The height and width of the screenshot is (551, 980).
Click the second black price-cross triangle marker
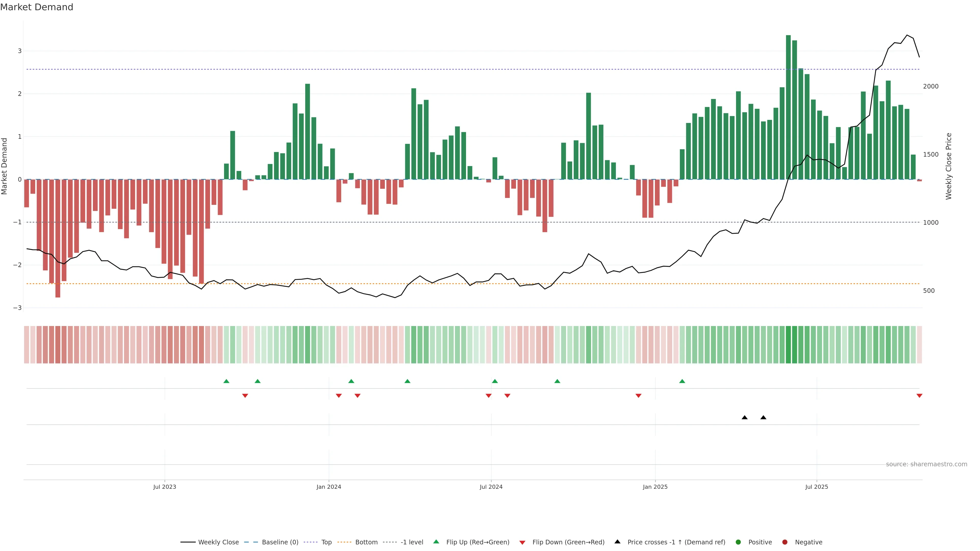763,418
